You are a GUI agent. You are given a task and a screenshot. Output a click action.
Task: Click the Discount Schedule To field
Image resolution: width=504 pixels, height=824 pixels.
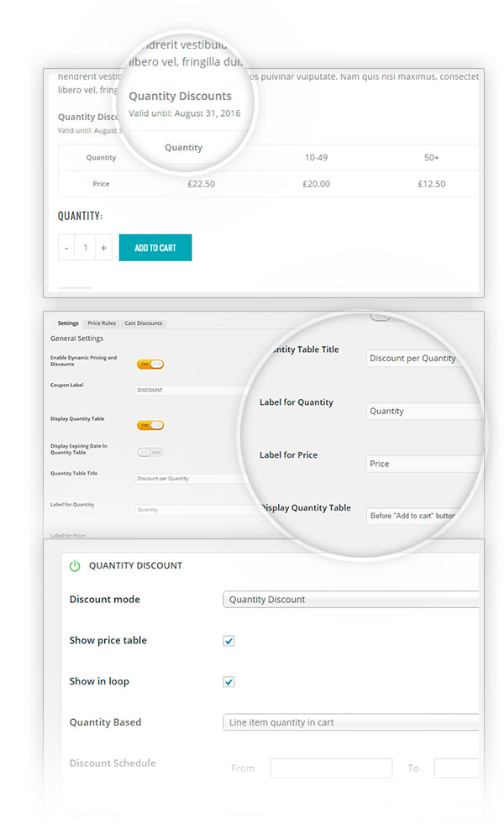(456, 768)
